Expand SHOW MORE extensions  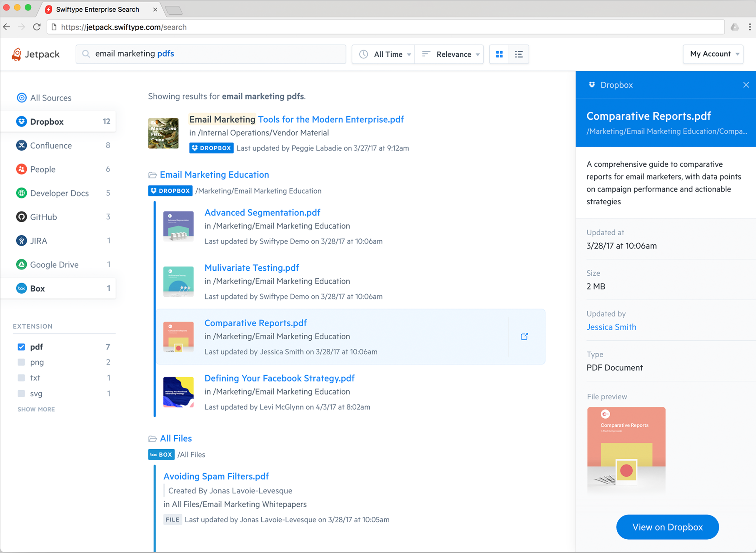(36, 409)
